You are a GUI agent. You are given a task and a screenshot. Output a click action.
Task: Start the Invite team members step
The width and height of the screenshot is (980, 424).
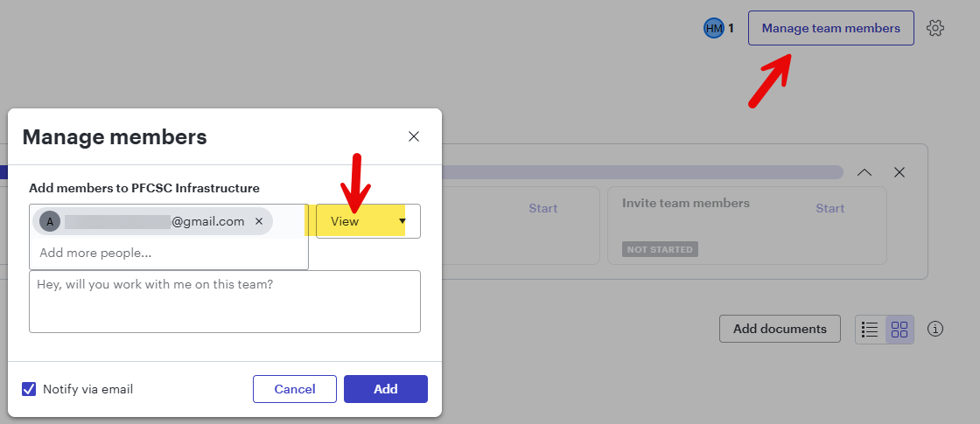click(829, 208)
